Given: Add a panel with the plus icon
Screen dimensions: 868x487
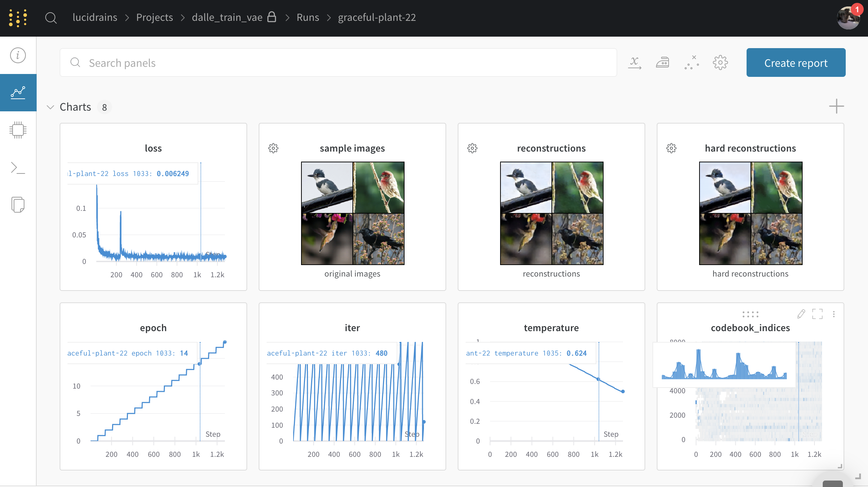Looking at the screenshot, I should coord(836,106).
